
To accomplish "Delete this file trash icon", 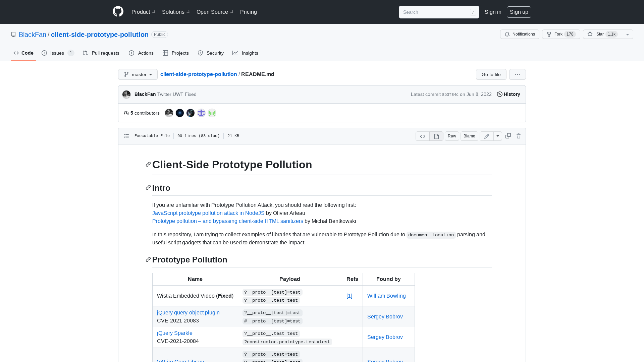I will 519,136.
